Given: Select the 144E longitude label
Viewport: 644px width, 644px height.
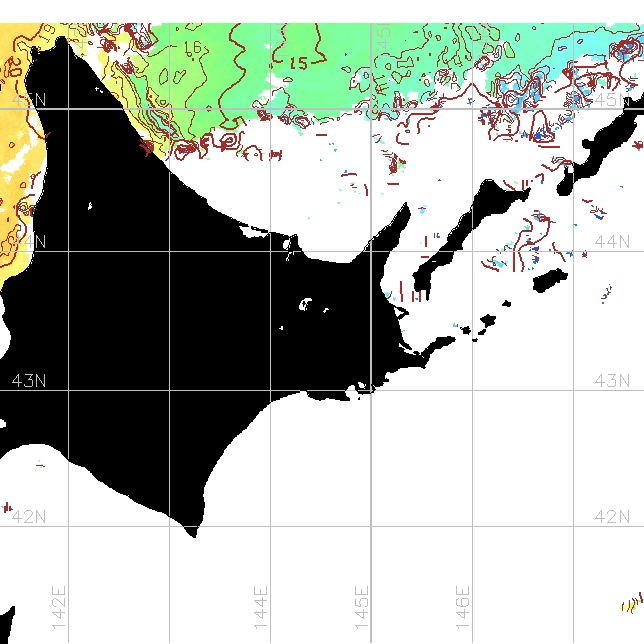Looking at the screenshot, I should (x=261, y=607).
